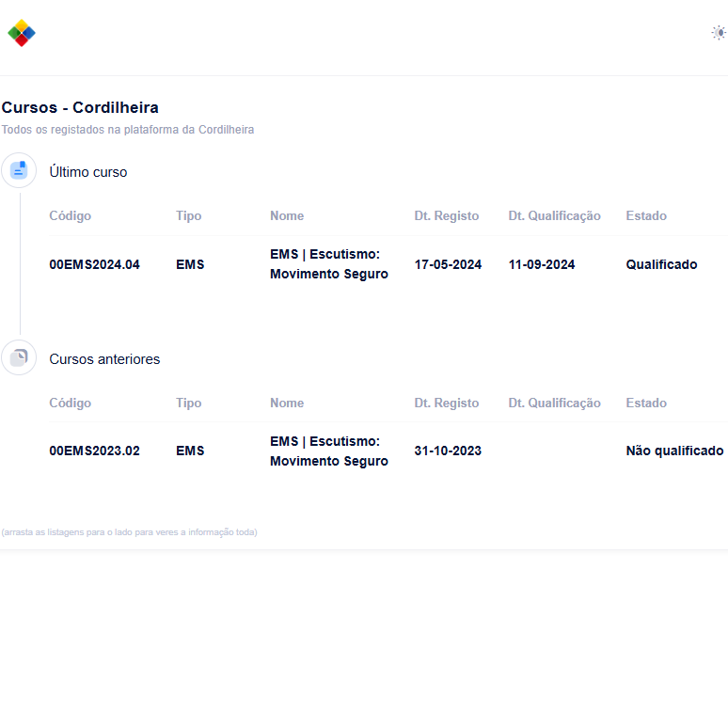This screenshot has width=728, height=728.
Task: Click the Código header in Último curso
Action: pos(71,216)
